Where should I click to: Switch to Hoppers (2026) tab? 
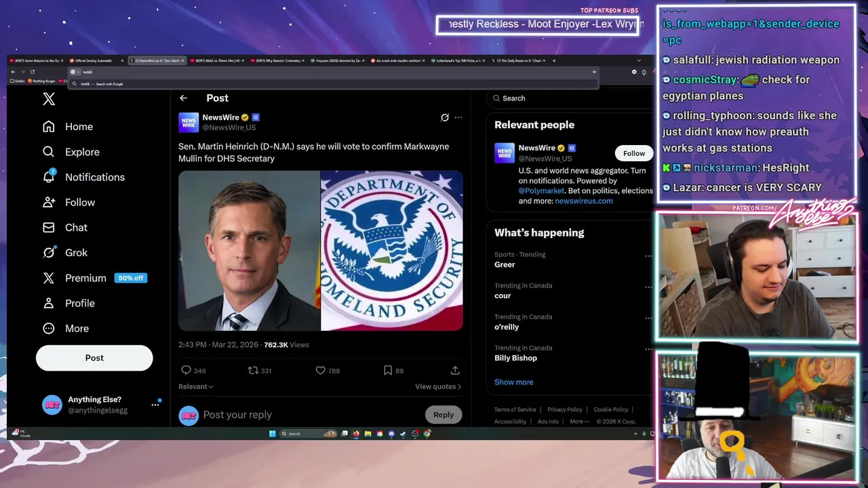tap(338, 60)
